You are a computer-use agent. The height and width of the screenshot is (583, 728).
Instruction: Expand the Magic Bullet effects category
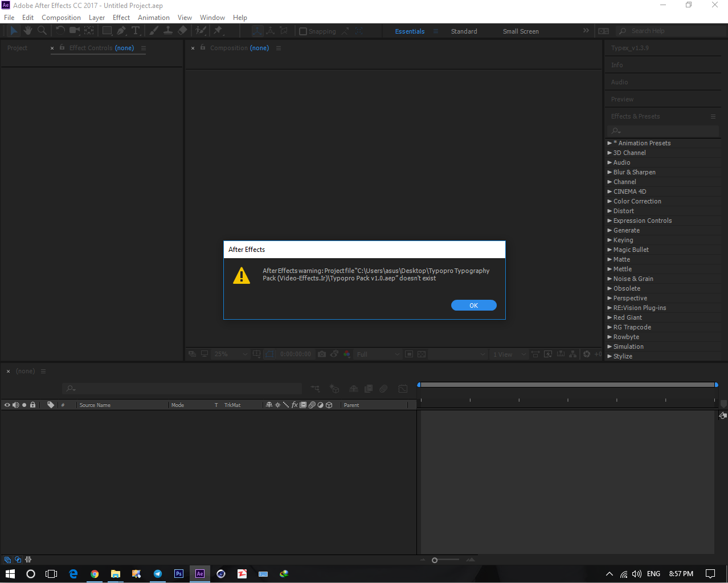click(x=610, y=250)
